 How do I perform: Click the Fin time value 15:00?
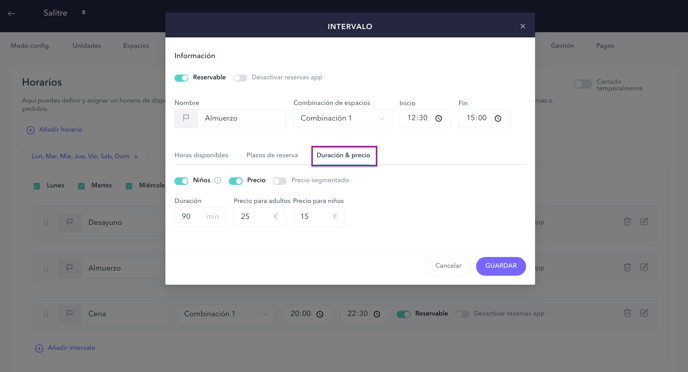coord(477,118)
